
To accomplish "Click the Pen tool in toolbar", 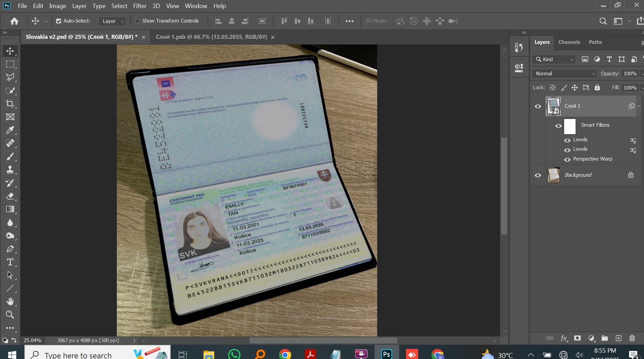I will pyautogui.click(x=10, y=249).
